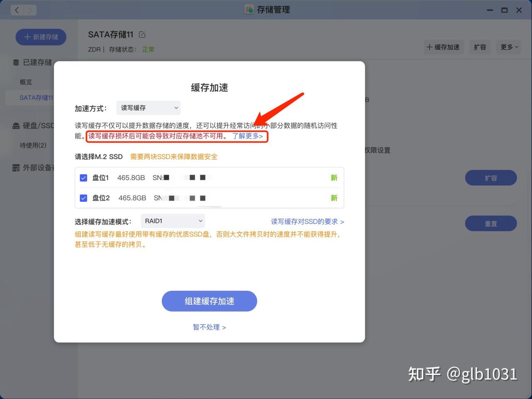Screen dimensions: 532x399
Task: Open 外部设备 via its device icon
Action: coord(16,168)
